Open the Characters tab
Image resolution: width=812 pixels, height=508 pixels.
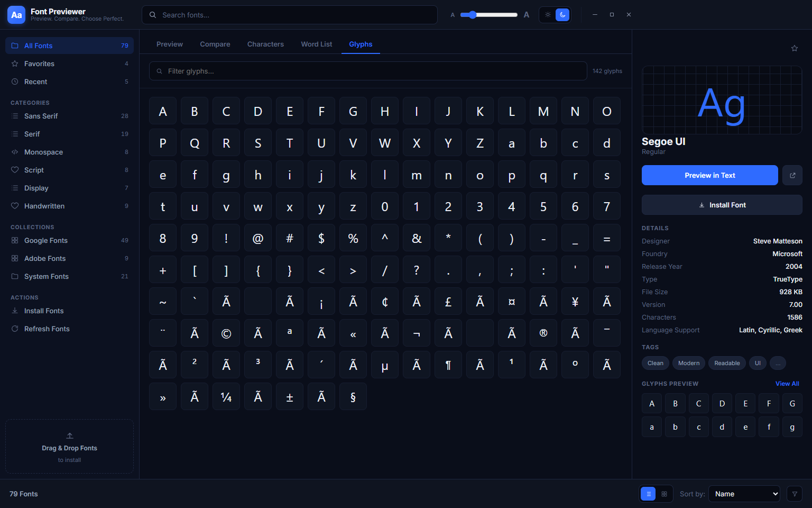(265, 44)
